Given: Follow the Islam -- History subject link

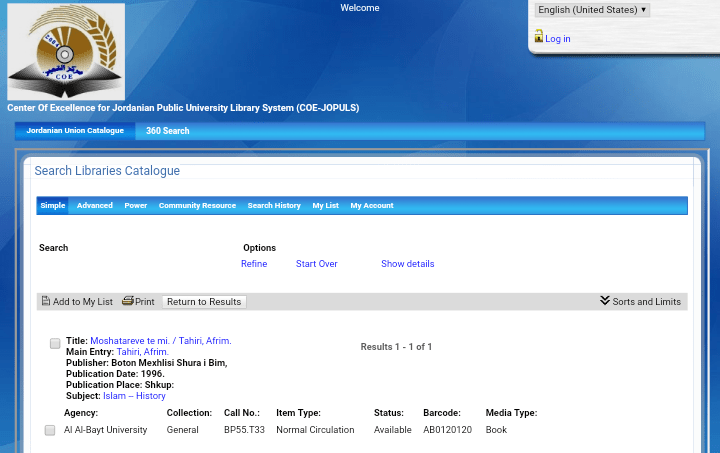Looking at the screenshot, I should [x=134, y=396].
